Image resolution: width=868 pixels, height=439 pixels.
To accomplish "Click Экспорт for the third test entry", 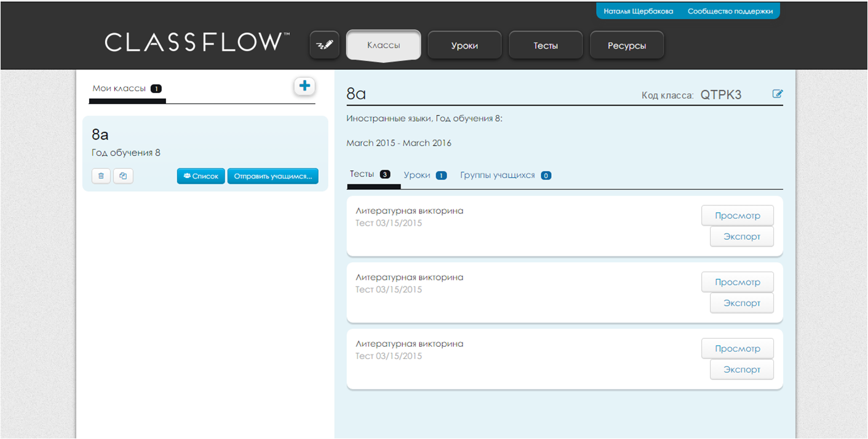I will [x=741, y=370].
